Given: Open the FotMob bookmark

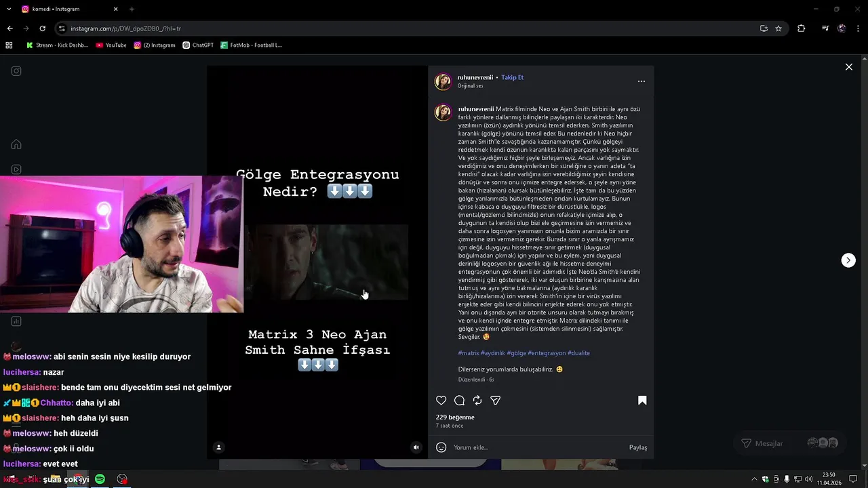Looking at the screenshot, I should pos(251,45).
